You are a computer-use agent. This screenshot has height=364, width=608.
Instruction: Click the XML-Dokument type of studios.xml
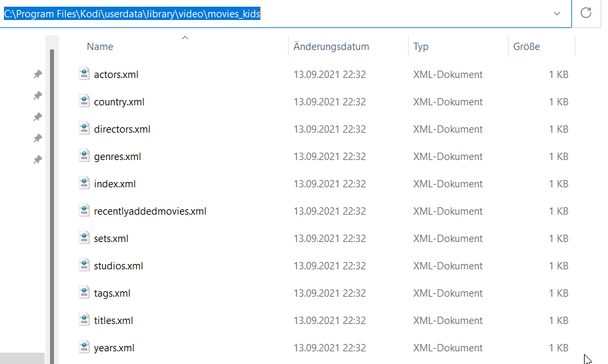click(448, 266)
